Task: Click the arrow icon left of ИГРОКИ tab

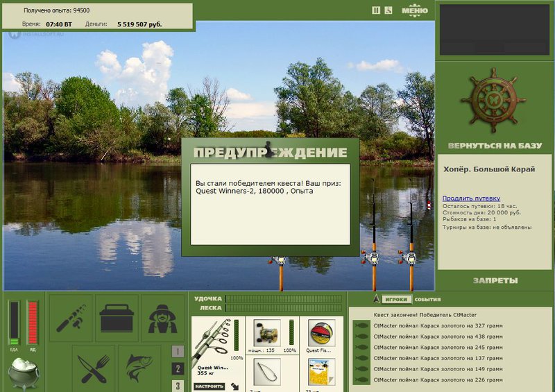Action: click(376, 299)
